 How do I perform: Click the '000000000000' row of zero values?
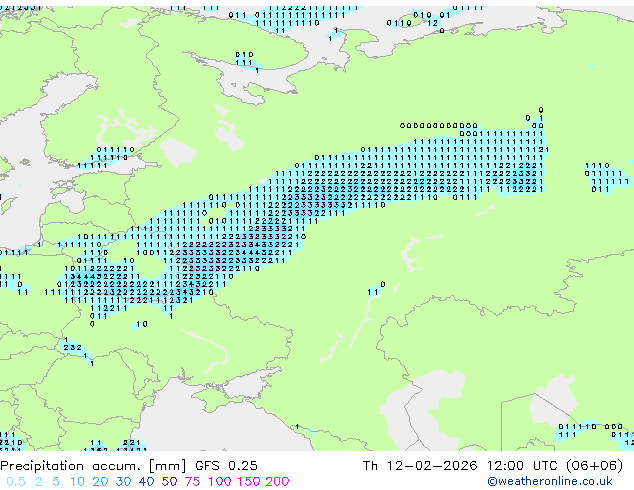[439, 126]
